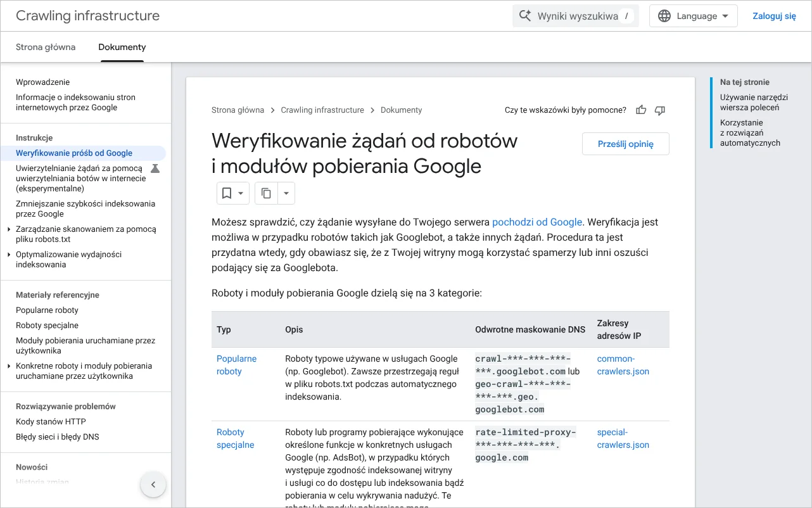Open the Language dropdown

(x=694, y=16)
